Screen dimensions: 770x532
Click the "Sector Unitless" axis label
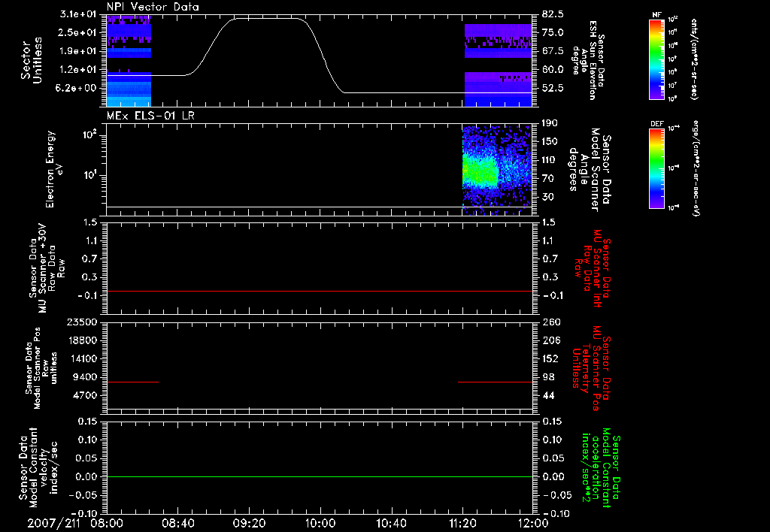point(32,60)
